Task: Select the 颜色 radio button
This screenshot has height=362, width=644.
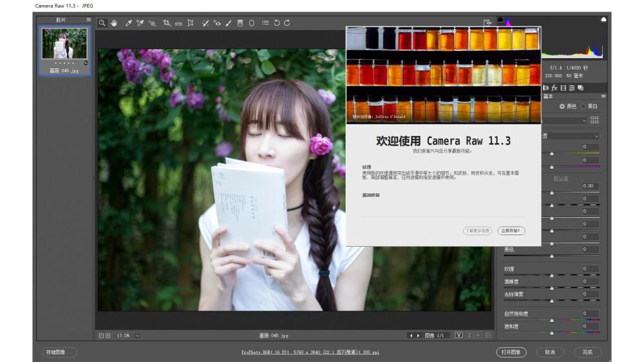Action: pos(562,106)
